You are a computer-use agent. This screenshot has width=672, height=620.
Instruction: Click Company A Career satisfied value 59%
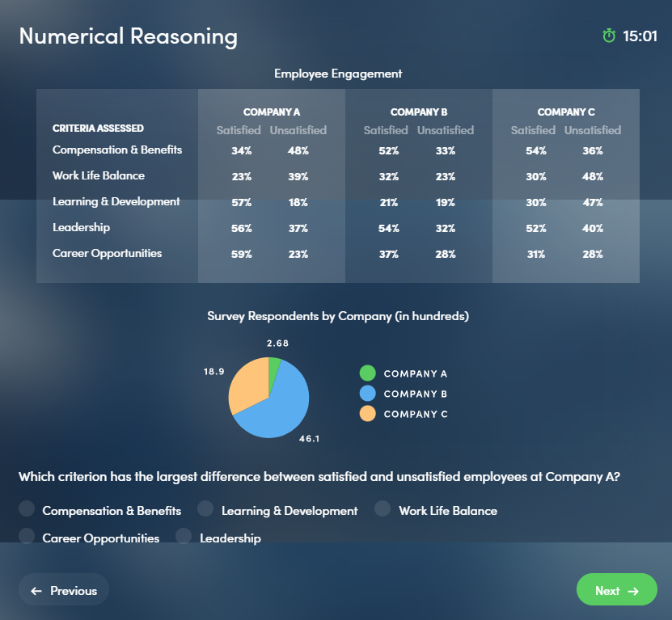pyautogui.click(x=242, y=254)
